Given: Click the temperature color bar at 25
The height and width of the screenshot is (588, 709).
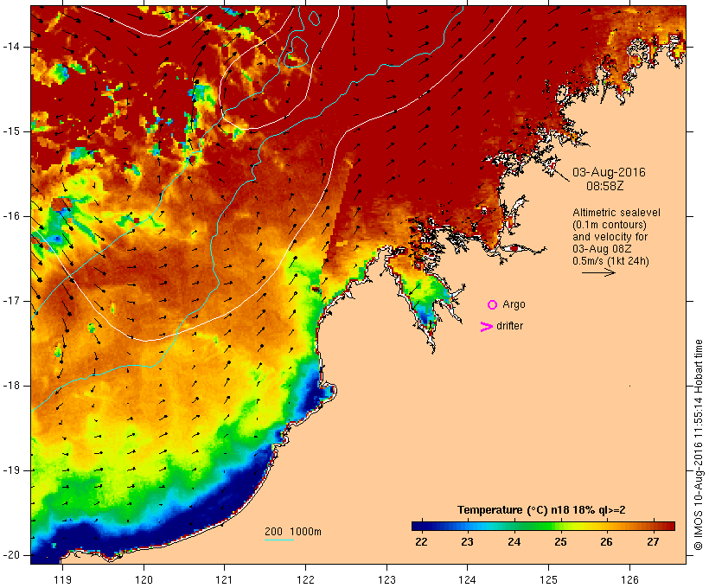Looking at the screenshot, I should pos(560,526).
